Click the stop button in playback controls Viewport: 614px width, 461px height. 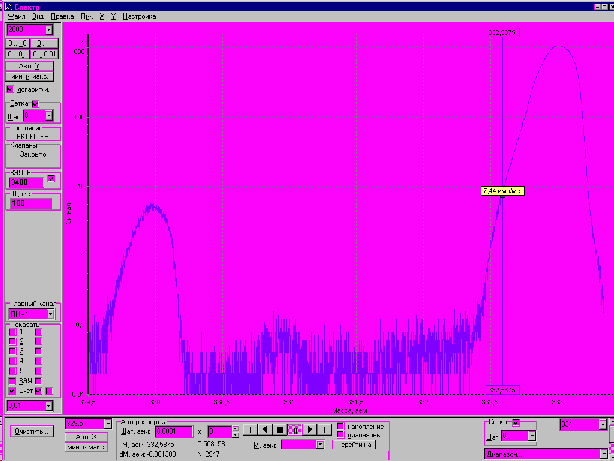click(x=280, y=430)
